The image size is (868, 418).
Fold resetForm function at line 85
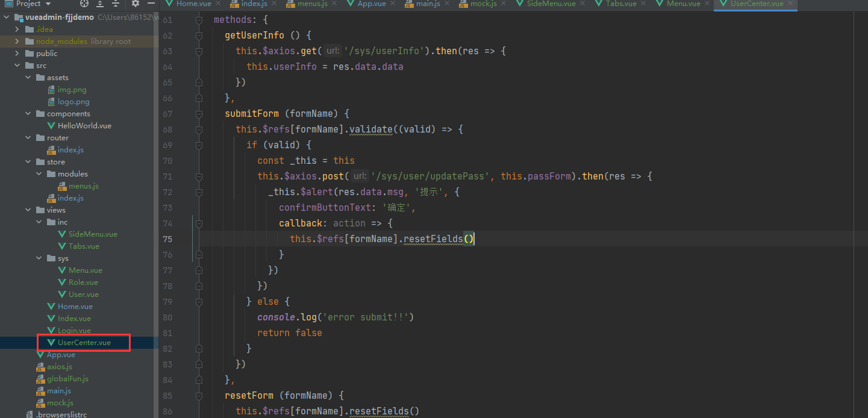pos(199,396)
